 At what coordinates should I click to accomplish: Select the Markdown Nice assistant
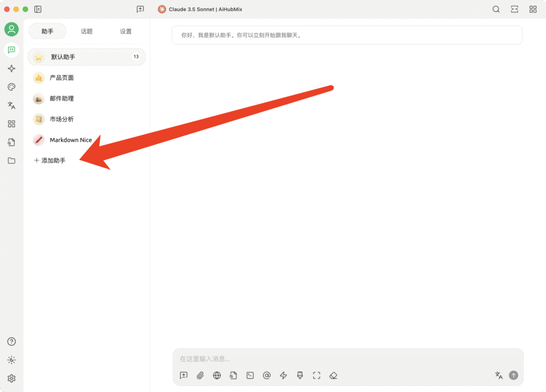pyautogui.click(x=70, y=140)
